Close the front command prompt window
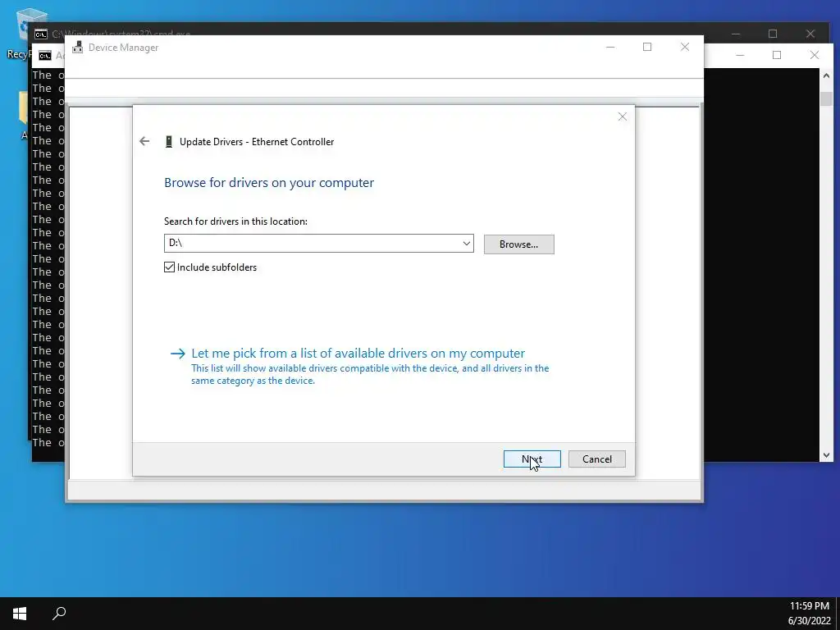 point(815,55)
